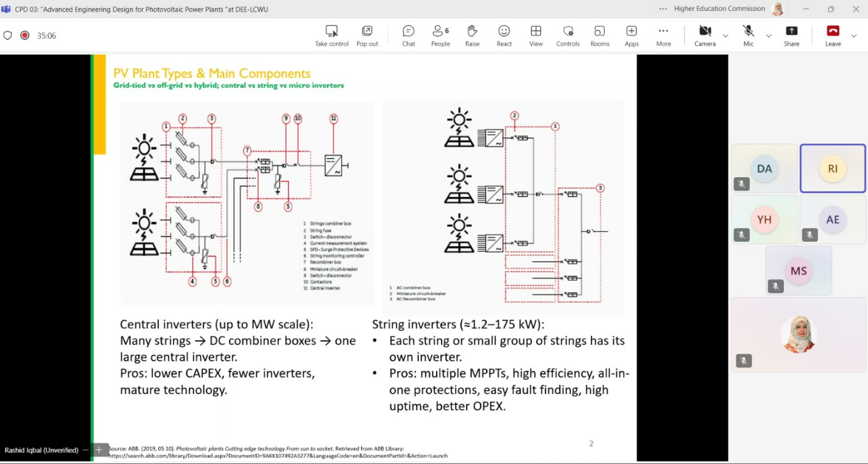
Task: Raise your hand in the meeting
Action: coord(472,35)
